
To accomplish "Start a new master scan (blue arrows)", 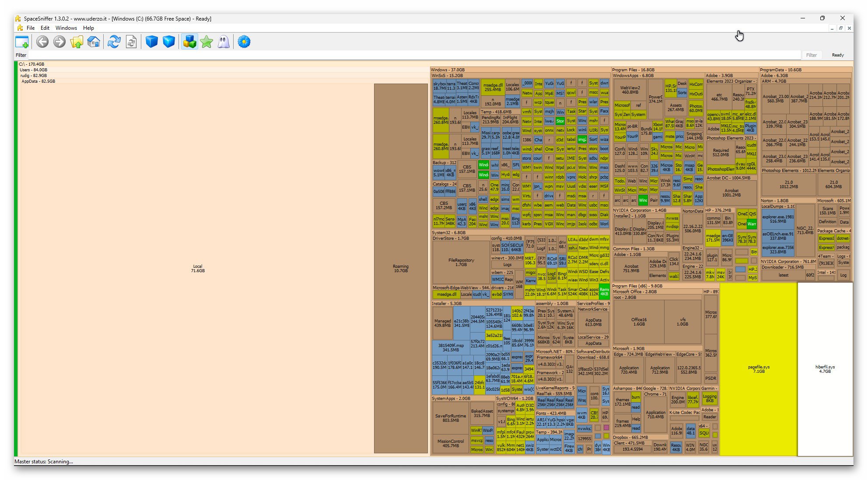I will [114, 42].
